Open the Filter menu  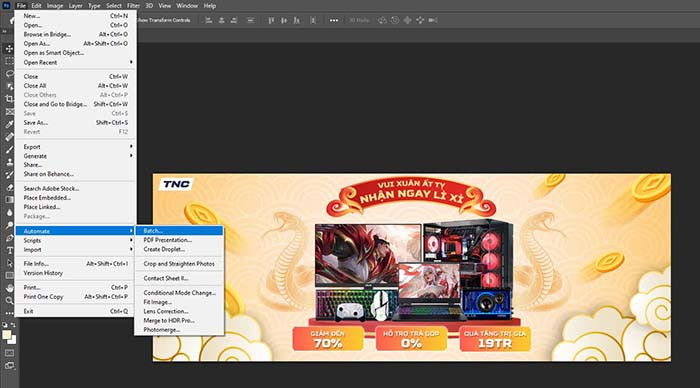click(133, 6)
